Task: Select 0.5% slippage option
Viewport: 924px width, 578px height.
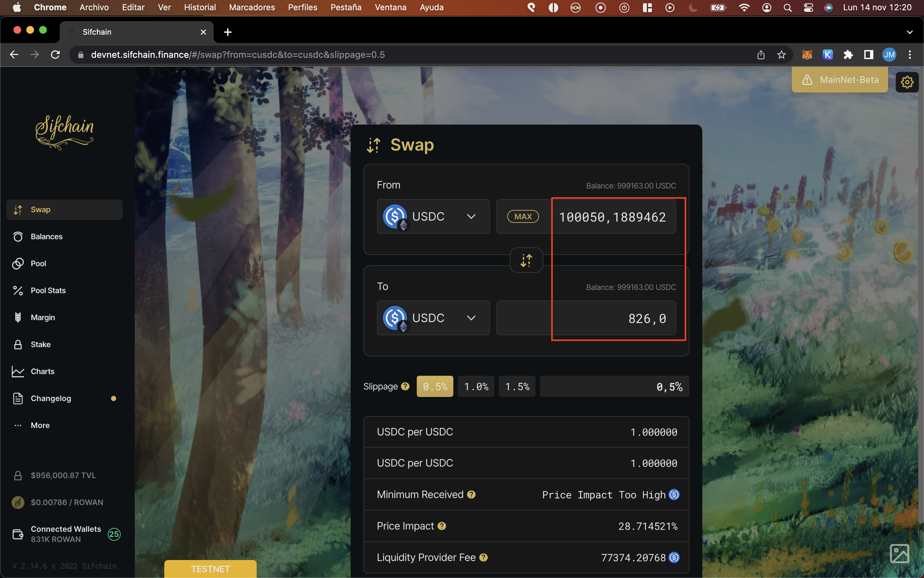Action: [434, 387]
